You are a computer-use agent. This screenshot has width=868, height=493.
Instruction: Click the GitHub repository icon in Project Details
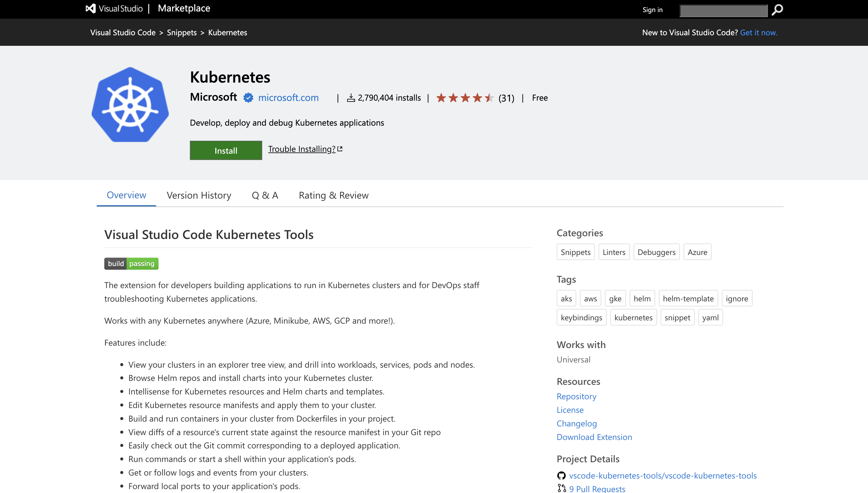[x=561, y=475]
